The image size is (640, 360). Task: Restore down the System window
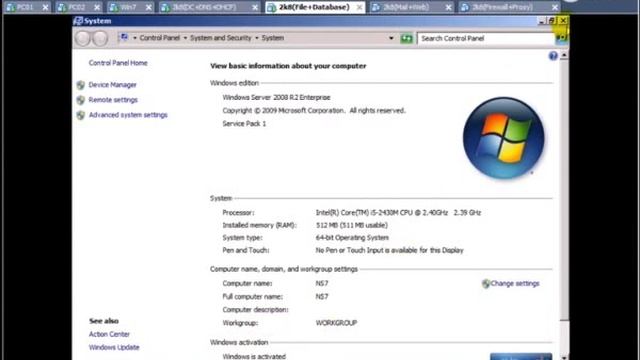pos(552,20)
